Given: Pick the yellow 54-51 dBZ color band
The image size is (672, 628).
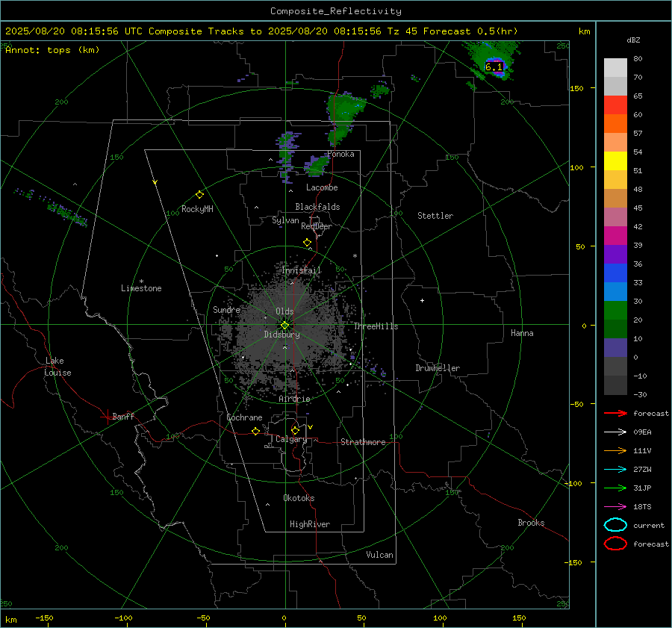Looking at the screenshot, I should pyautogui.click(x=615, y=161).
